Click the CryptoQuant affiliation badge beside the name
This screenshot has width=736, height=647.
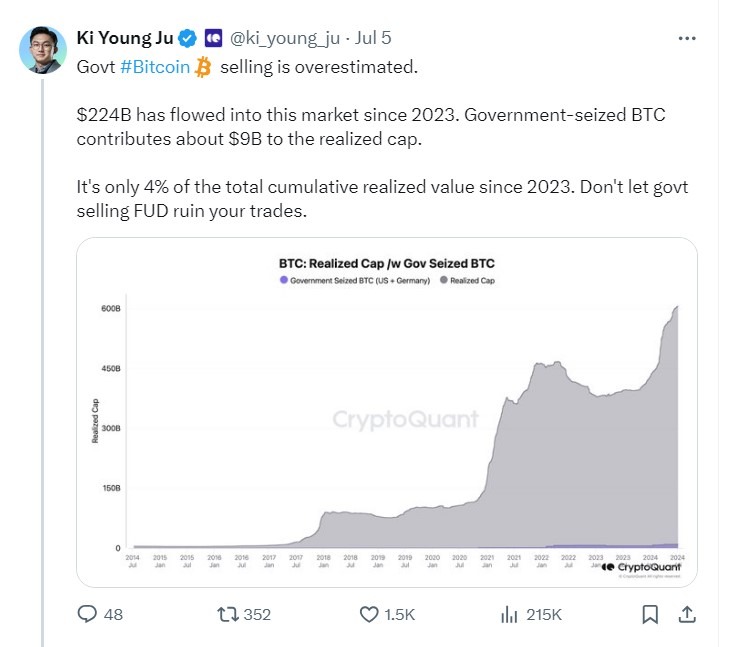[213, 39]
